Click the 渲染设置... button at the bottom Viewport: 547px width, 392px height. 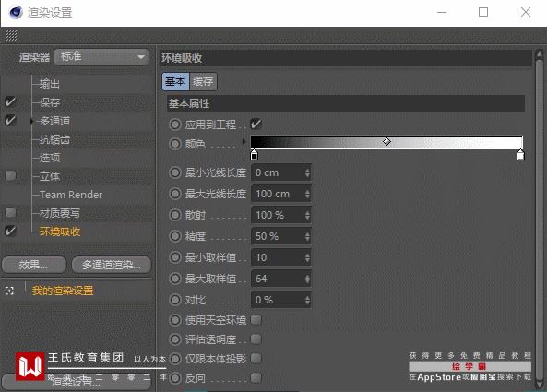77,382
